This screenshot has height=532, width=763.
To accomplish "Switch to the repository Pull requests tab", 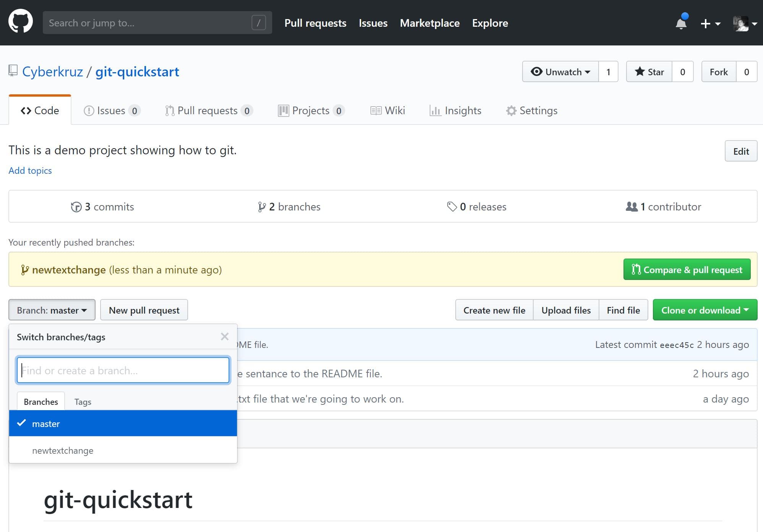I will click(x=209, y=110).
